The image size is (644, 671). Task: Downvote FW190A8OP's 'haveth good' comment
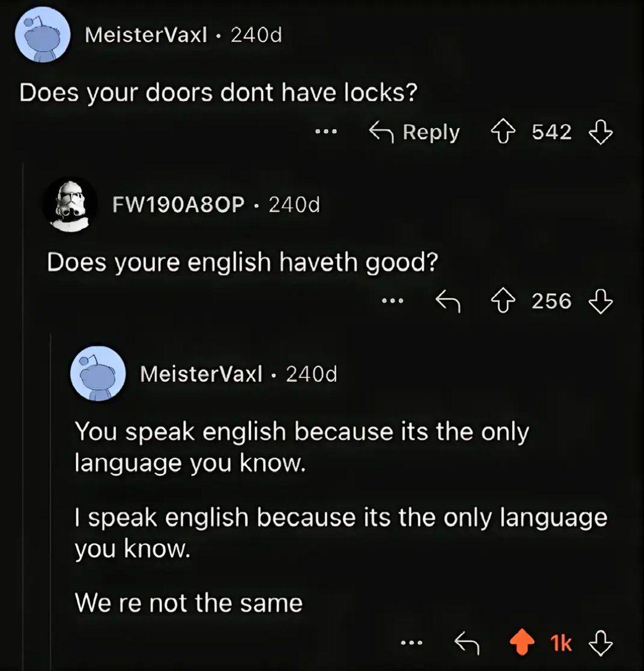(x=601, y=301)
